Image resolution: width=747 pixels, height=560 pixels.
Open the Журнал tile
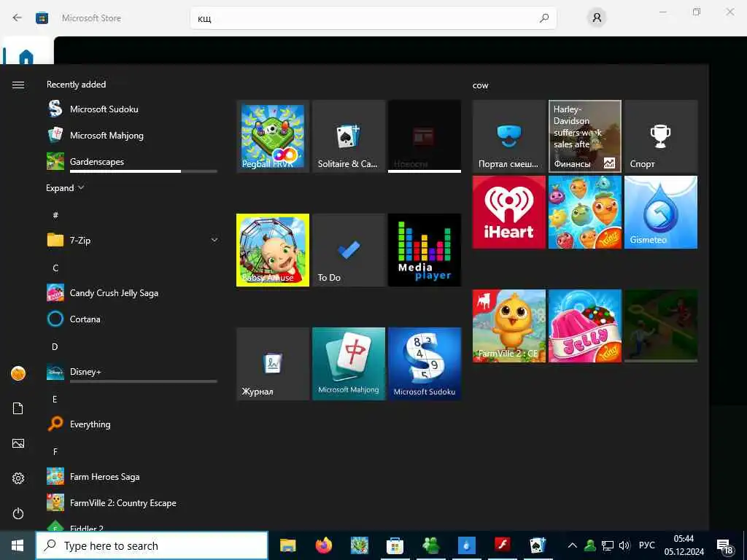[x=273, y=364]
